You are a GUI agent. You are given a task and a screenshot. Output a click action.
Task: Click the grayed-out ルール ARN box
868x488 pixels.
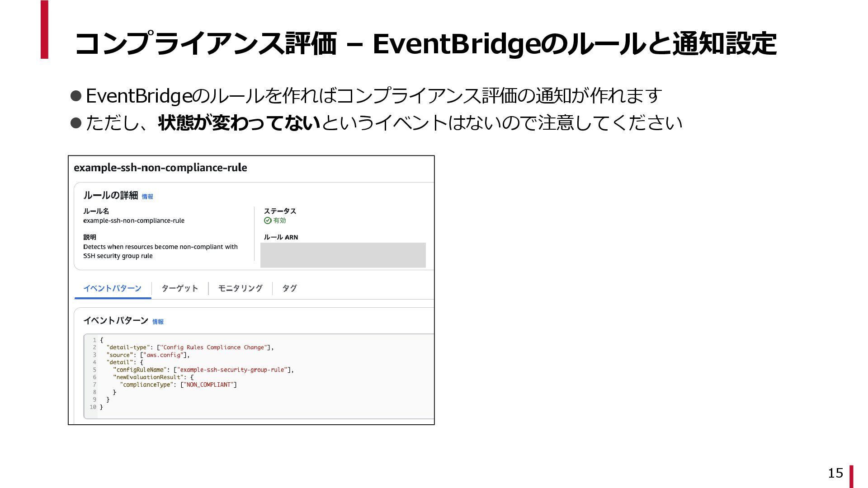(x=343, y=255)
